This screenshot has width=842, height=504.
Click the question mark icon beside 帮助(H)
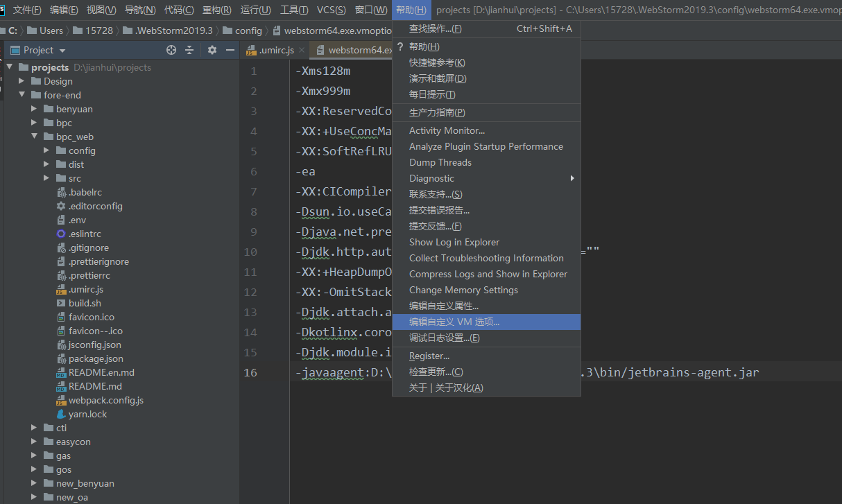[400, 46]
